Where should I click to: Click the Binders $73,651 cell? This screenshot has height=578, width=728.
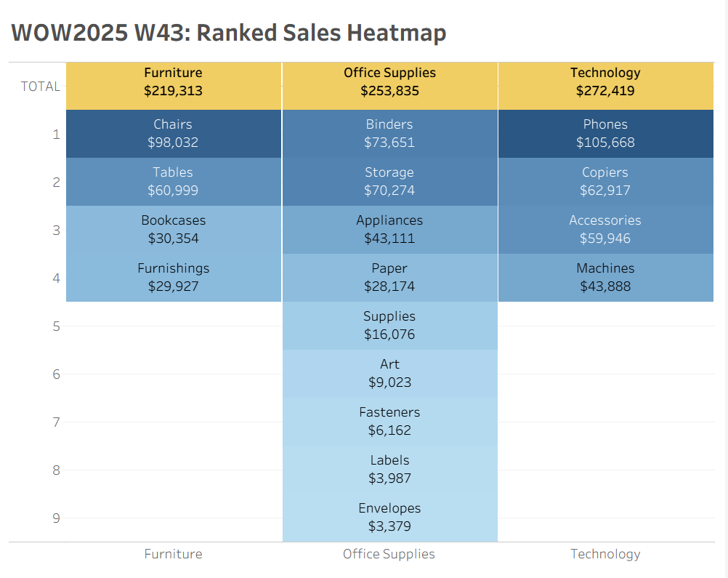tap(389, 134)
